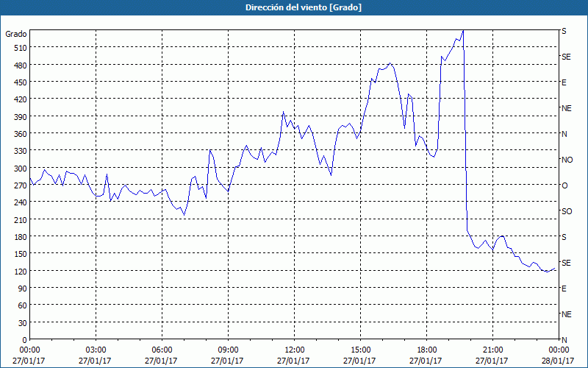Select the 'SE' label aligned with 480 degrees
Screen dimensions: 588x368
tap(566, 57)
